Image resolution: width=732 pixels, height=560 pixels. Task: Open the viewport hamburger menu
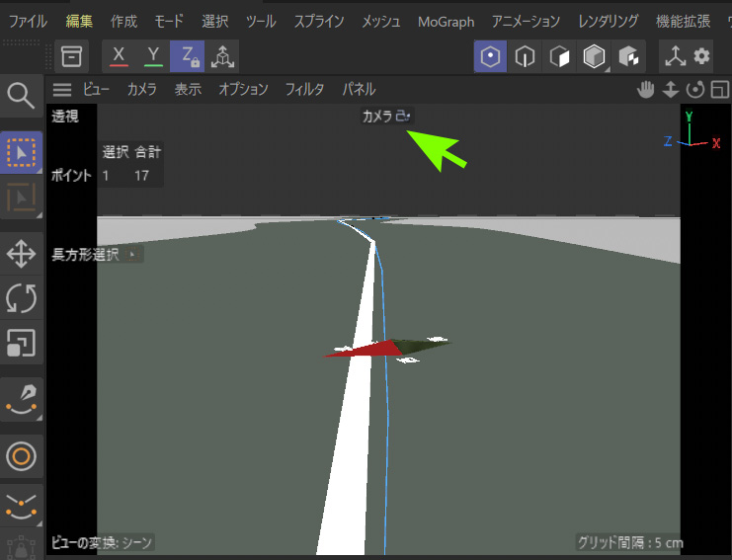[62, 90]
